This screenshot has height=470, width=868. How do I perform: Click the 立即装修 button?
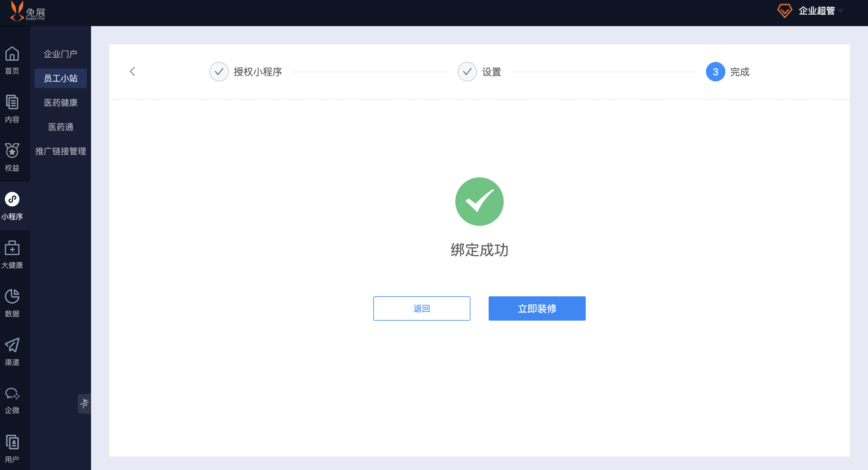point(537,308)
